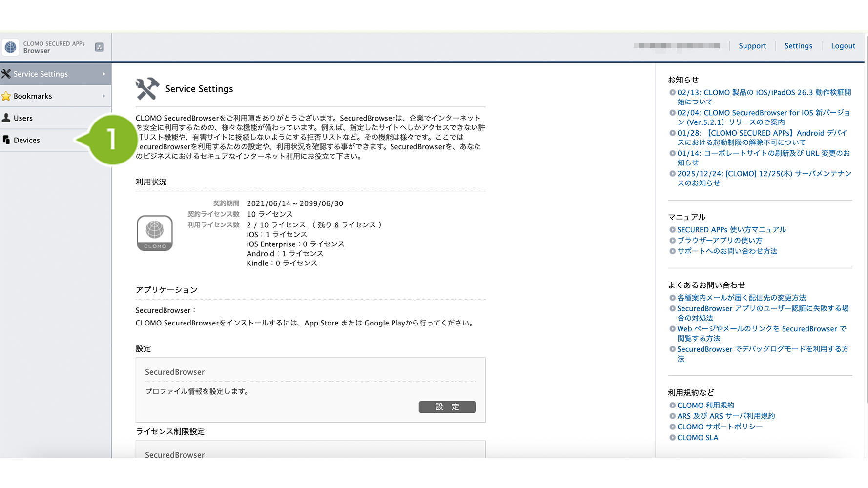
Task: Open the Support link in header
Action: coord(752,46)
